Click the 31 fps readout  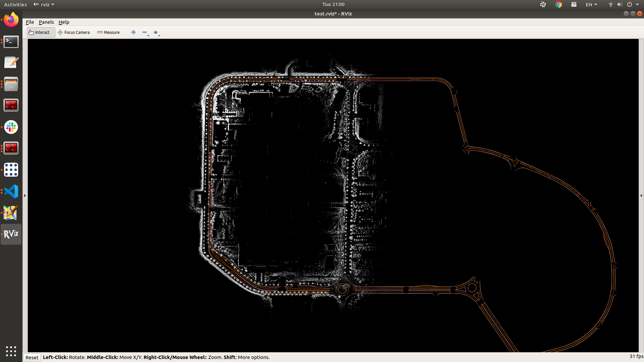[x=636, y=357]
